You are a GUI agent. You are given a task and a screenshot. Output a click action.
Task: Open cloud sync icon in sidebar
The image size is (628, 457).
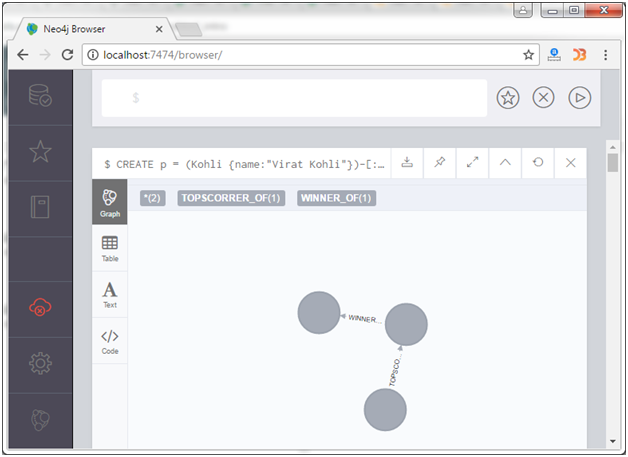click(x=40, y=307)
